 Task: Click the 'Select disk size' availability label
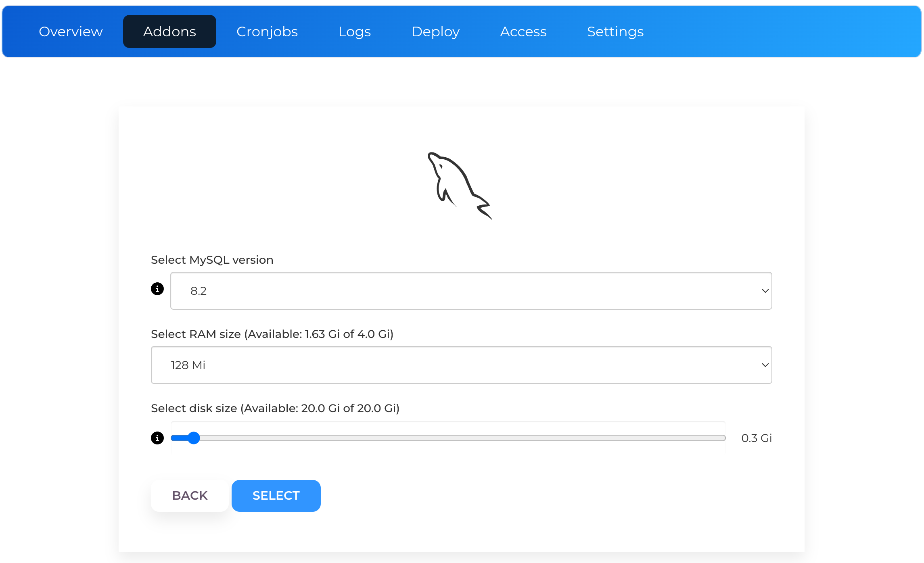coord(275,409)
